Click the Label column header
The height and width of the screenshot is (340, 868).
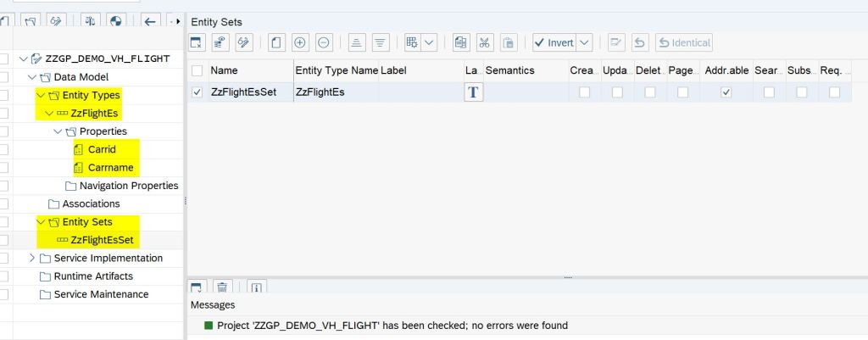tap(420, 70)
